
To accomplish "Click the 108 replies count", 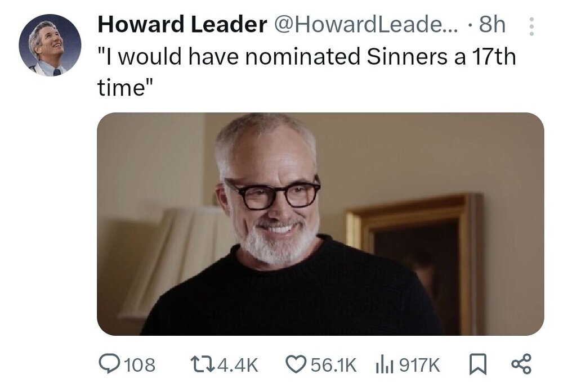I will pyautogui.click(x=139, y=366).
